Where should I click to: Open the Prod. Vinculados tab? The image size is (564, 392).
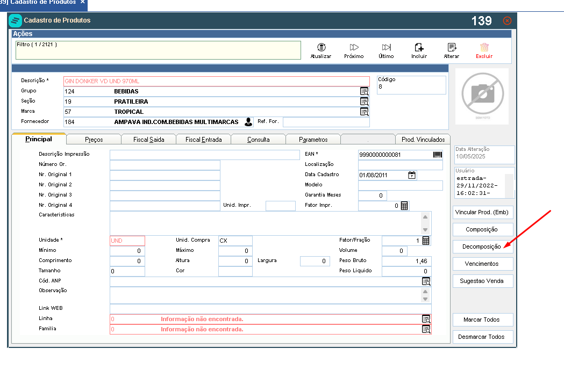pos(423,140)
